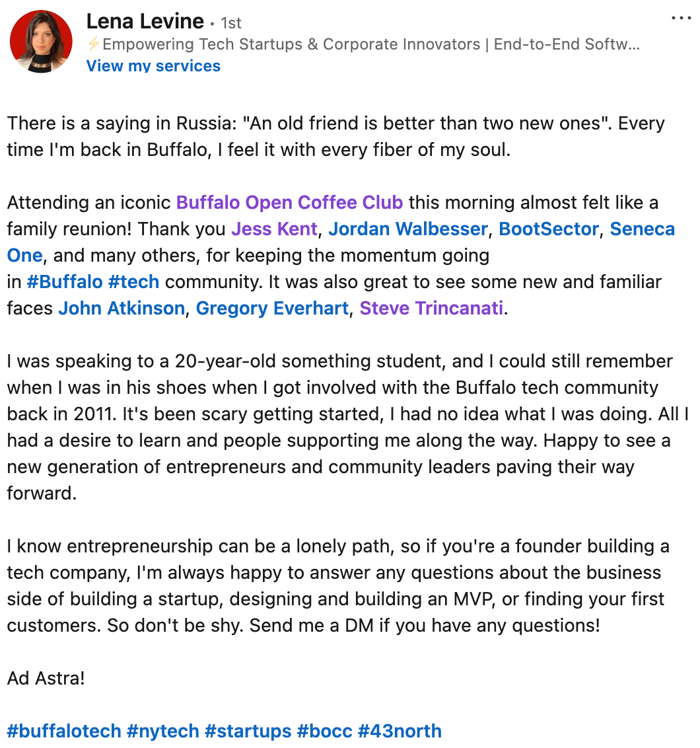This screenshot has height=748, width=700.
Task: Click the #43north hashtag
Action: click(x=400, y=731)
